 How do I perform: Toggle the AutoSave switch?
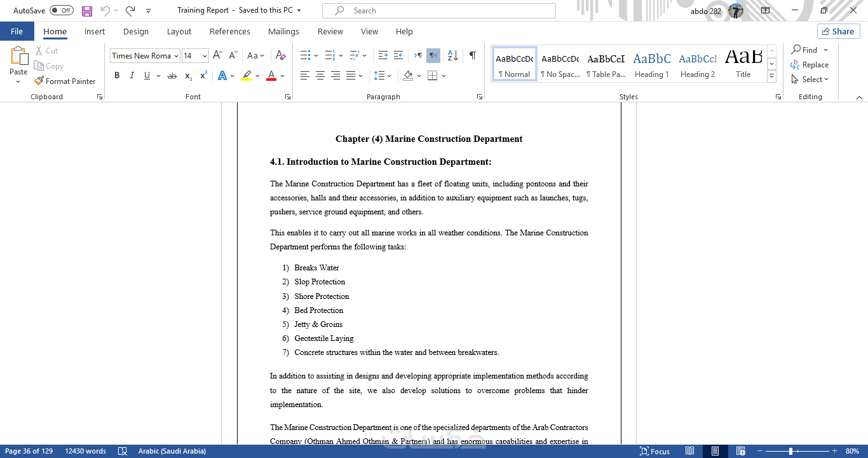pyautogui.click(x=62, y=11)
